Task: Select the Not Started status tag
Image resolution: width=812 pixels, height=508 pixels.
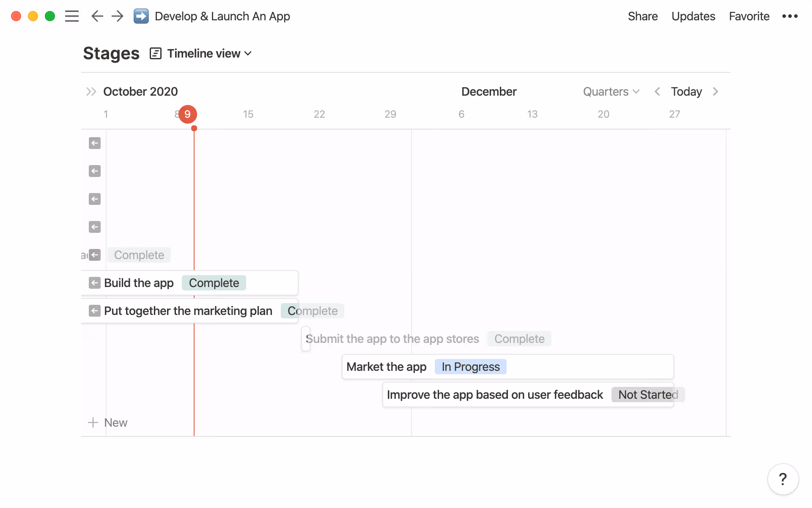Action: tap(647, 395)
